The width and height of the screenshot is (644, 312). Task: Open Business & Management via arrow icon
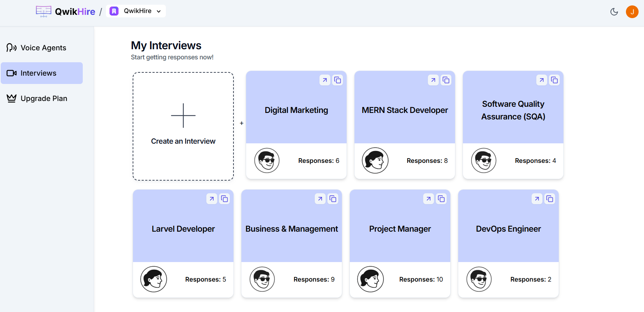(x=320, y=199)
